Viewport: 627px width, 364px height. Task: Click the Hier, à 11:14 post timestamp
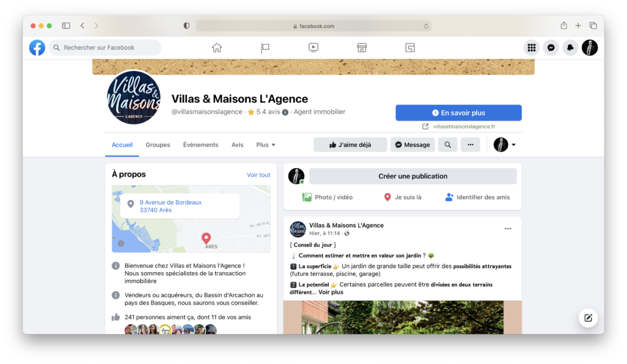click(x=325, y=233)
